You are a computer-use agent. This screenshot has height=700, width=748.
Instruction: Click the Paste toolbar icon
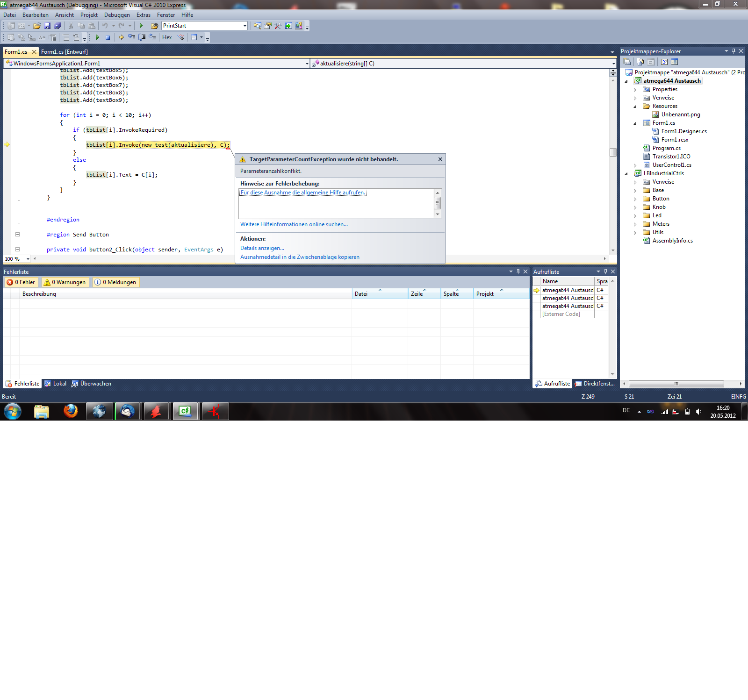pos(92,26)
